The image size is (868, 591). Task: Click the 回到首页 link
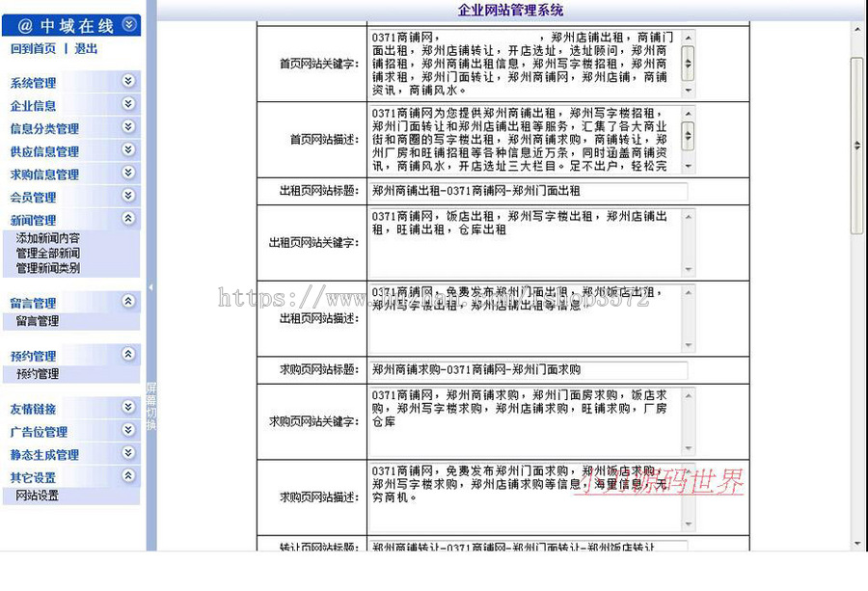coord(34,46)
